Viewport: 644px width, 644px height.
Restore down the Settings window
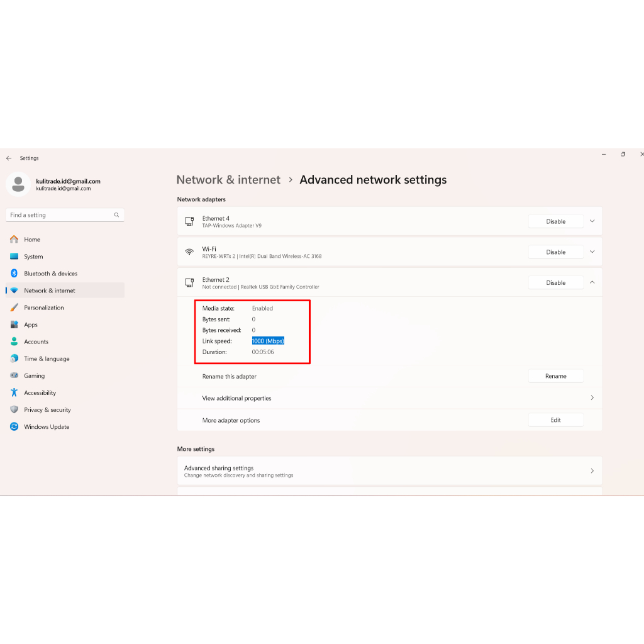click(623, 155)
